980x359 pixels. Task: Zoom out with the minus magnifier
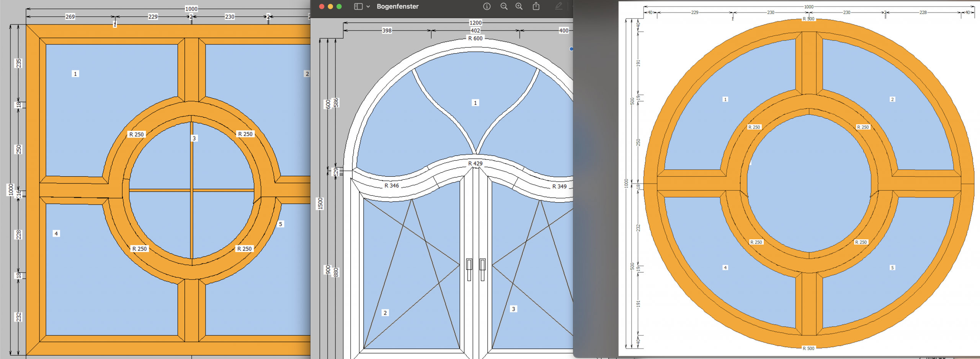(x=504, y=6)
